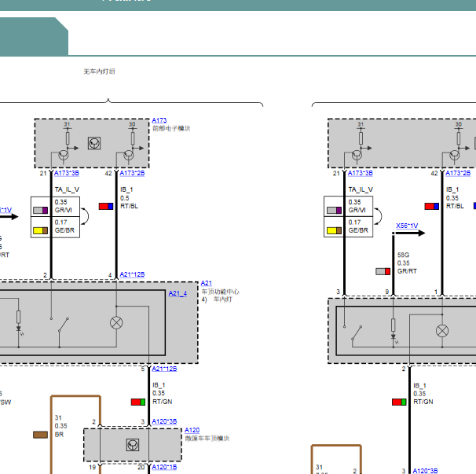Click the module symbol icon inside A120 block
Screen dimensions: 476x474
click(x=133, y=445)
